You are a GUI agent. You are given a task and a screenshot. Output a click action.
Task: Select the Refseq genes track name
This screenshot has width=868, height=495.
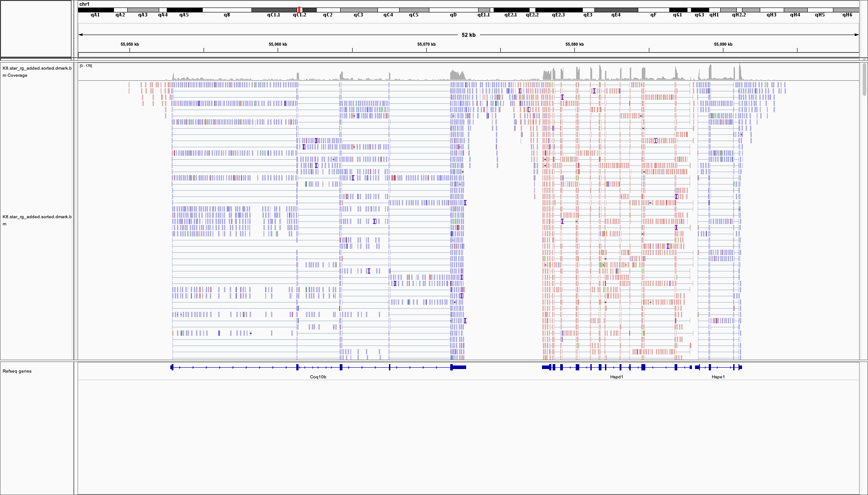pyautogui.click(x=17, y=371)
